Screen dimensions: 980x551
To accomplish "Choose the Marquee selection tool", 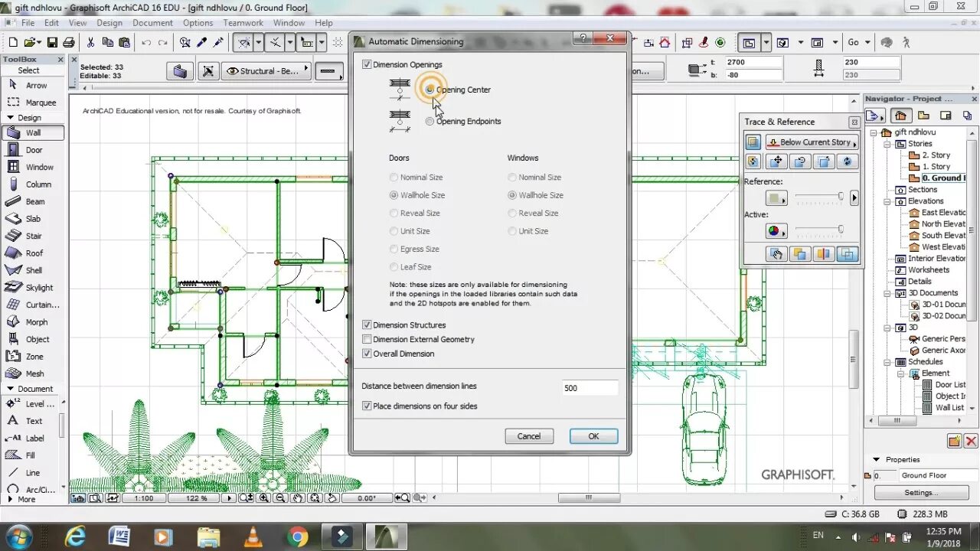I will click(33, 103).
